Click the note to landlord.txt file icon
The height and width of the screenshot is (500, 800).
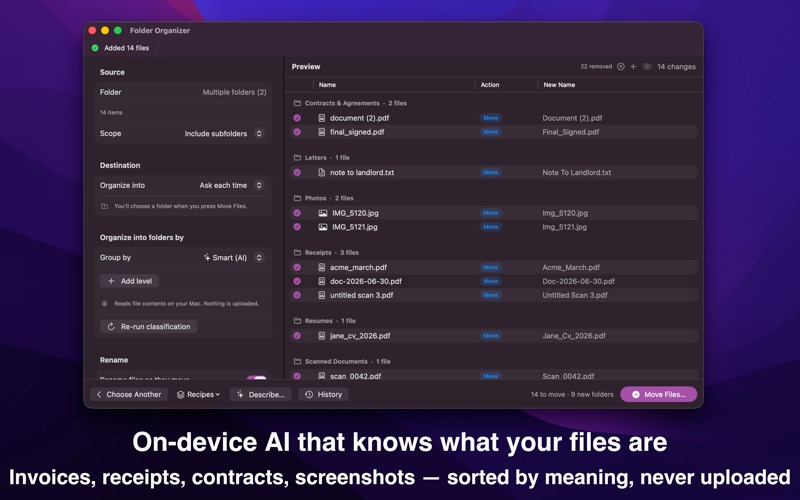point(321,172)
